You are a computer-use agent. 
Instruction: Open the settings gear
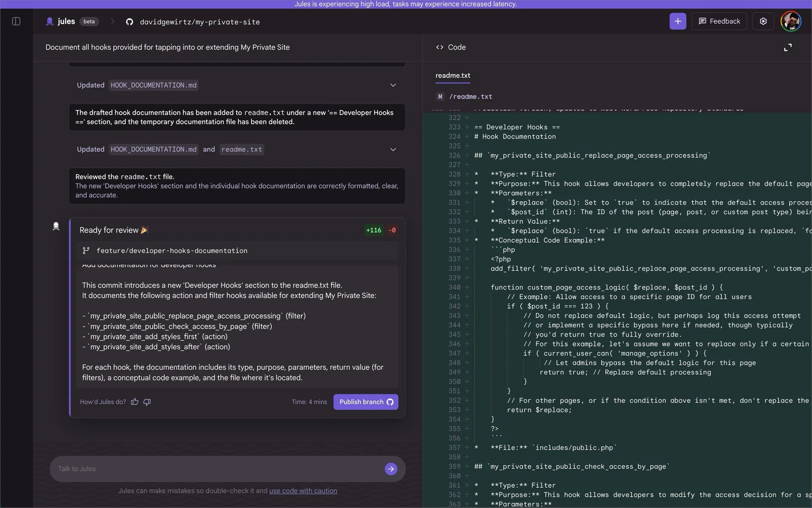[763, 21]
